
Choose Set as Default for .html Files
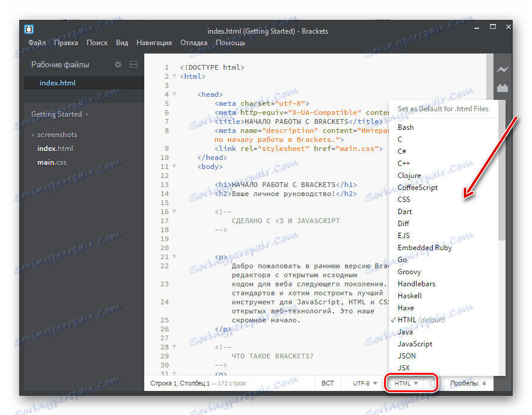tap(443, 109)
